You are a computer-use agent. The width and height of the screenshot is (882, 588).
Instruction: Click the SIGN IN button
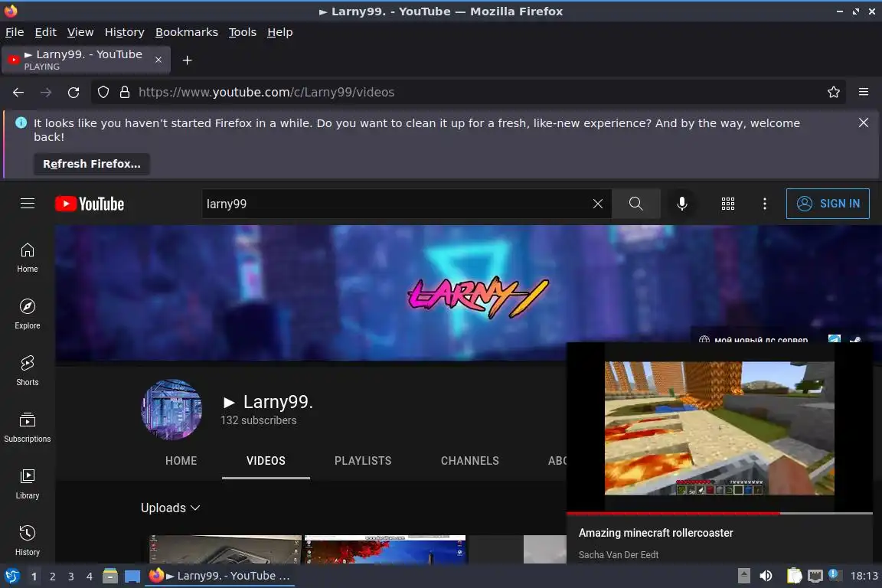point(828,204)
